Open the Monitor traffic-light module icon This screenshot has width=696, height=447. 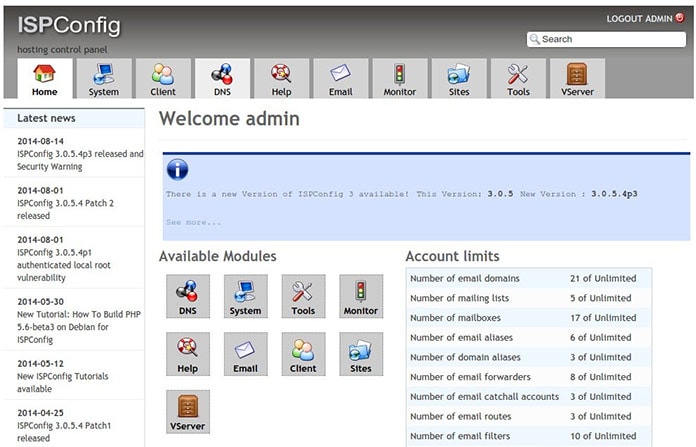(361, 296)
